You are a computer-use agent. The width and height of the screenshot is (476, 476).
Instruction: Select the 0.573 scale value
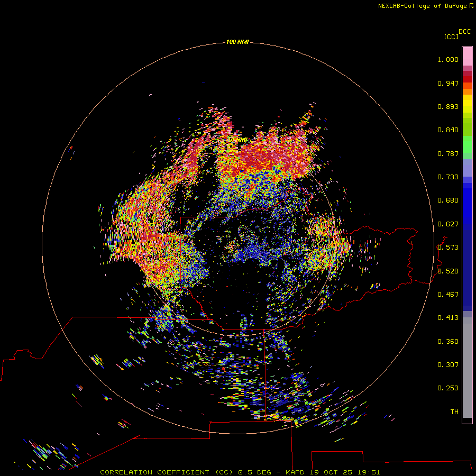pyautogui.click(x=448, y=248)
